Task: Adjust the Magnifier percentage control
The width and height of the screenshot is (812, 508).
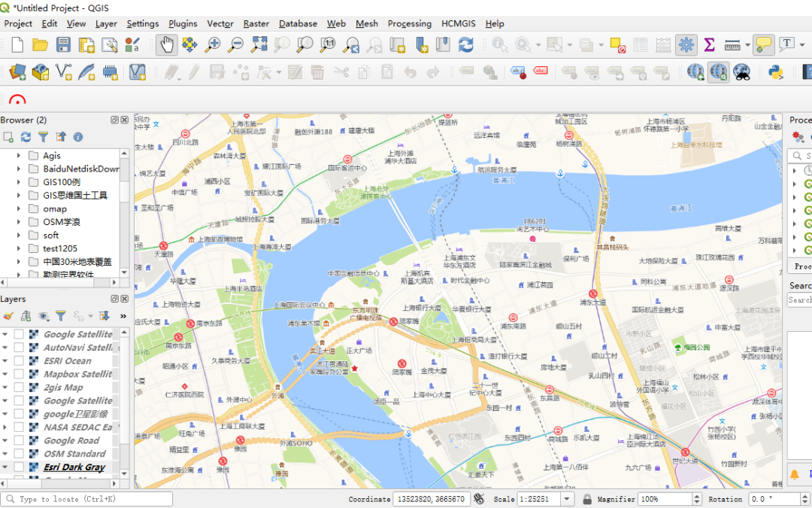Action: pos(665,498)
